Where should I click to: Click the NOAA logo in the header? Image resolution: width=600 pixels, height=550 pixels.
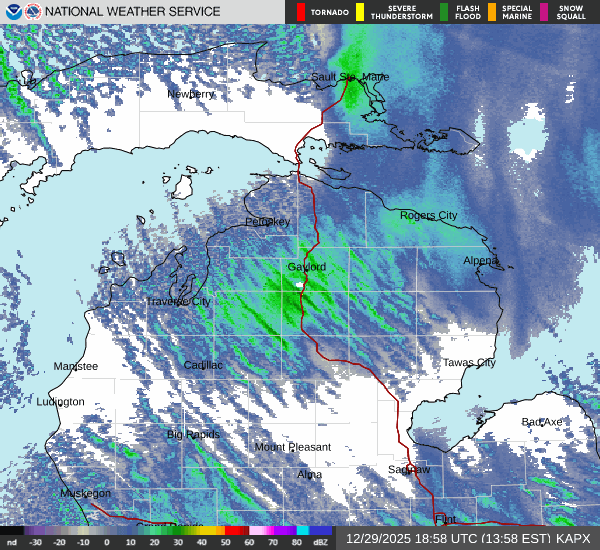[11, 12]
